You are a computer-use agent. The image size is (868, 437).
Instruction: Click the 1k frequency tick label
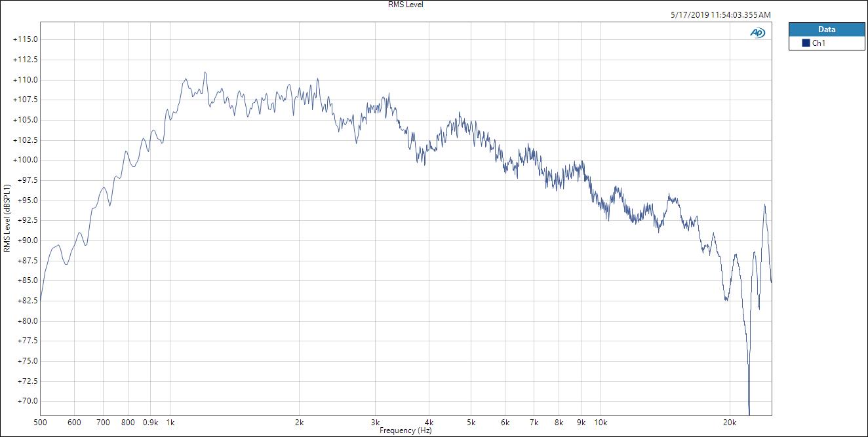(170, 423)
